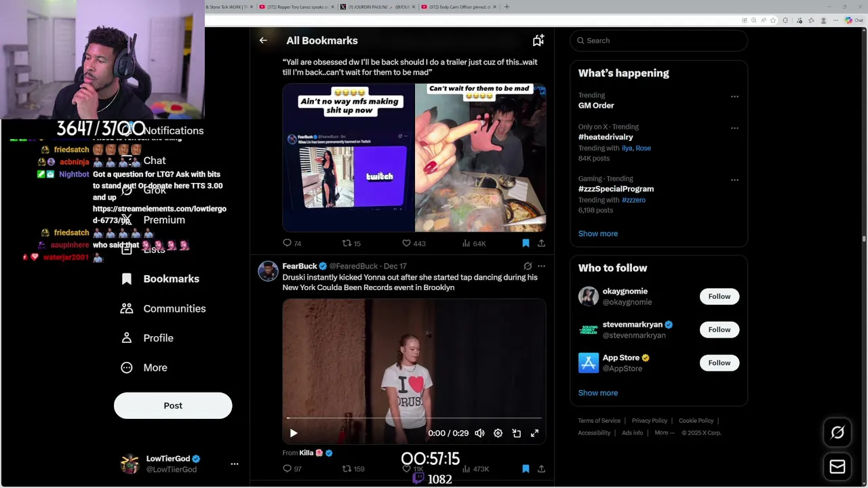Image resolution: width=868 pixels, height=488 pixels.
Task: Enter fullscreen on the video
Action: point(534,433)
